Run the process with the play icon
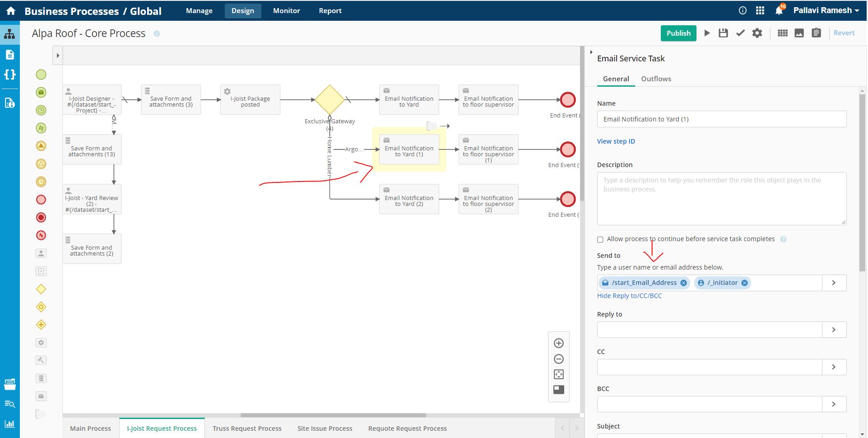The image size is (868, 438). tap(706, 33)
